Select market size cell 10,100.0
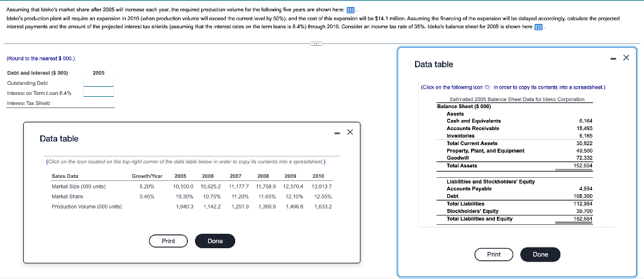 (183, 186)
